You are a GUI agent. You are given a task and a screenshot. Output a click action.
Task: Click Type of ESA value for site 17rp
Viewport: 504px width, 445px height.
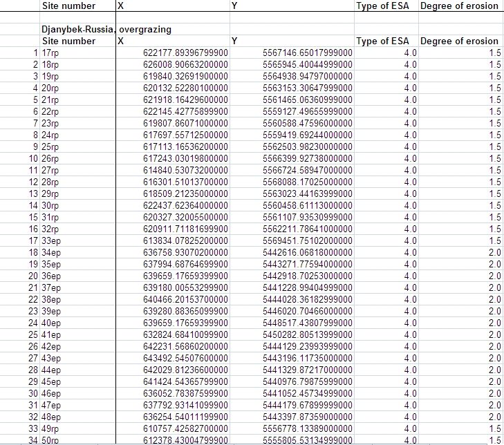(409, 53)
